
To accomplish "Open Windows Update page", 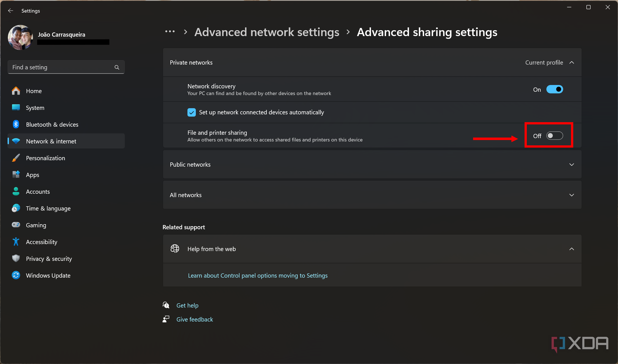I will click(x=66, y=275).
